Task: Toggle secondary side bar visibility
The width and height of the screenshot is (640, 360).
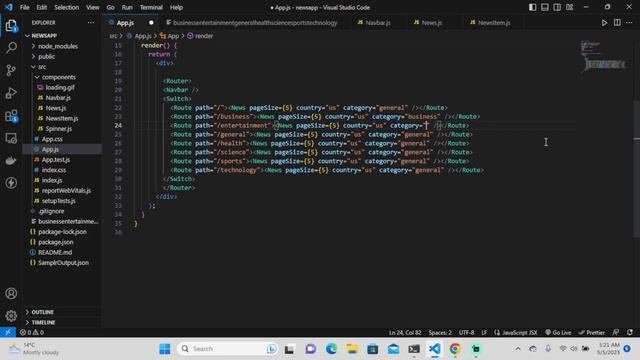Action: pos(557,7)
